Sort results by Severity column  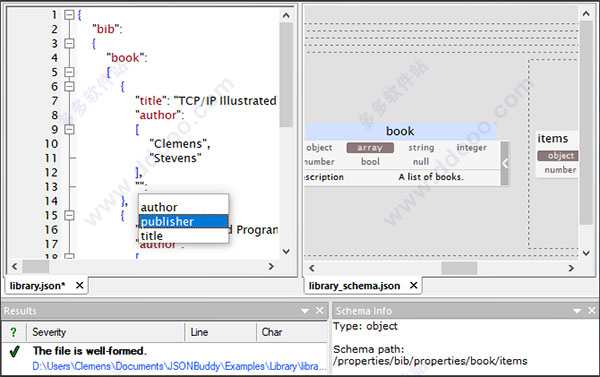tap(106, 332)
